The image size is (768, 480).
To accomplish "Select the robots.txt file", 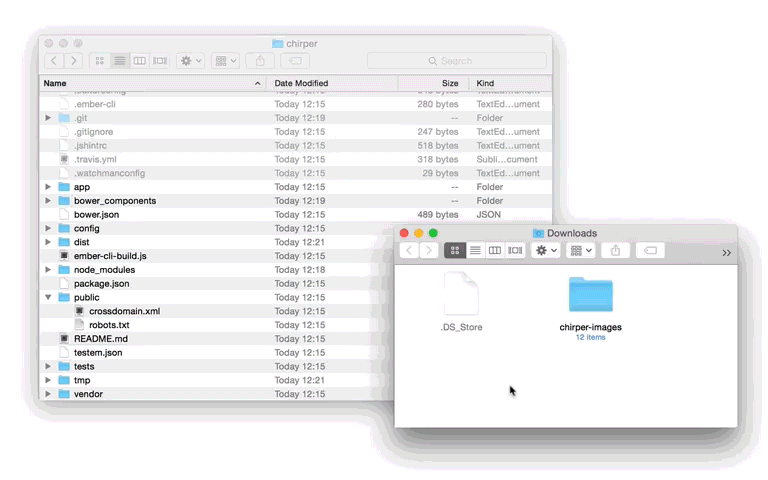I will [x=109, y=325].
